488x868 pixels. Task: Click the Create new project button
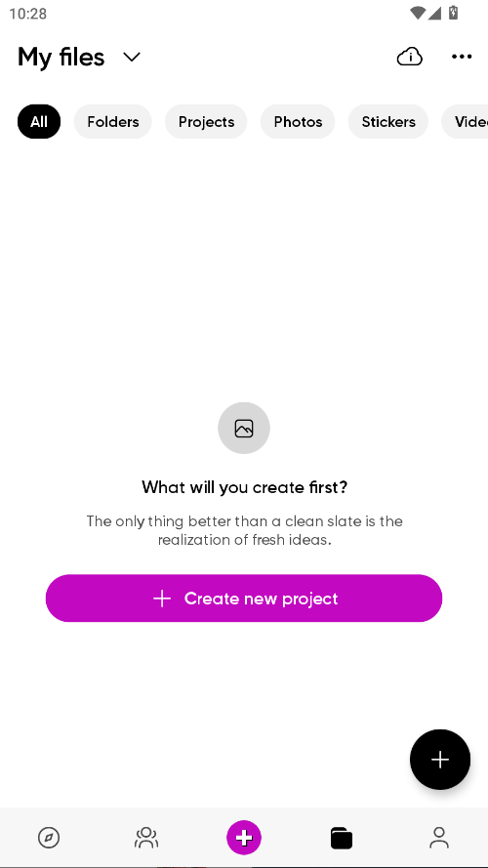[243, 598]
